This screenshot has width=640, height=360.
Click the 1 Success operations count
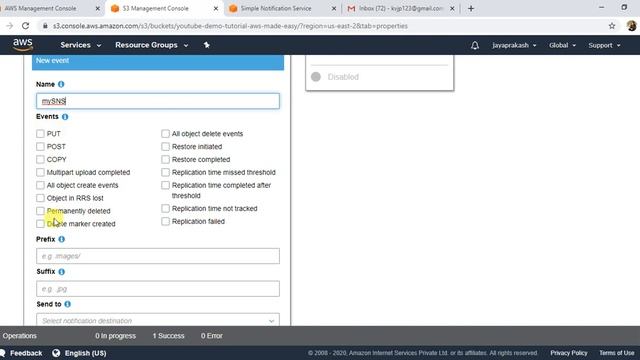click(x=169, y=336)
